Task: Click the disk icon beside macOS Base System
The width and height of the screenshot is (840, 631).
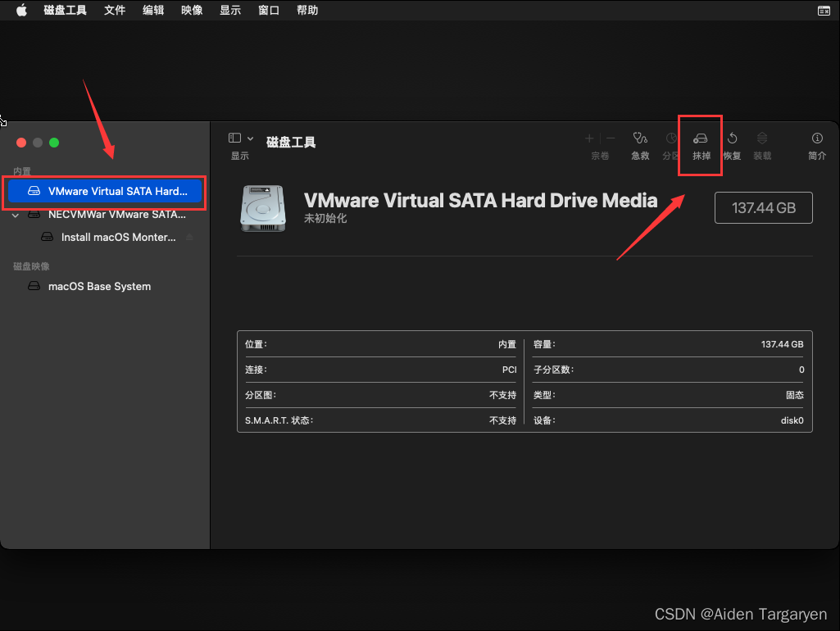Action: (x=34, y=286)
